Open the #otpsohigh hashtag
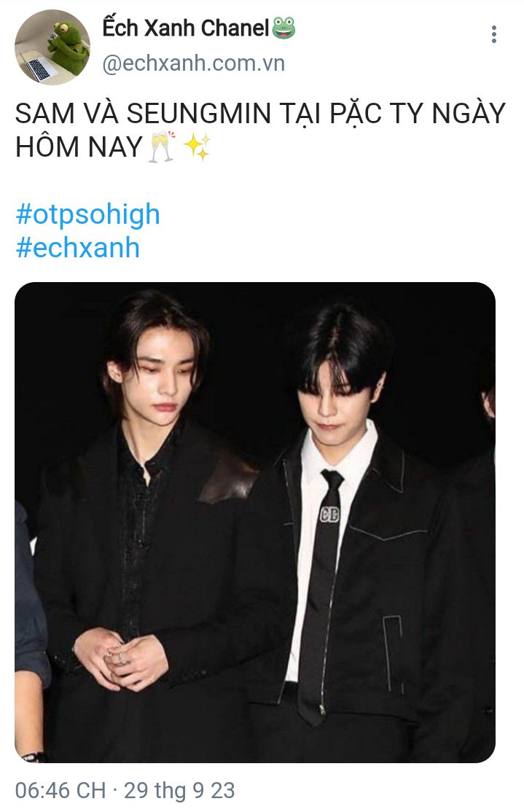This screenshot has width=524, height=812. (87, 214)
